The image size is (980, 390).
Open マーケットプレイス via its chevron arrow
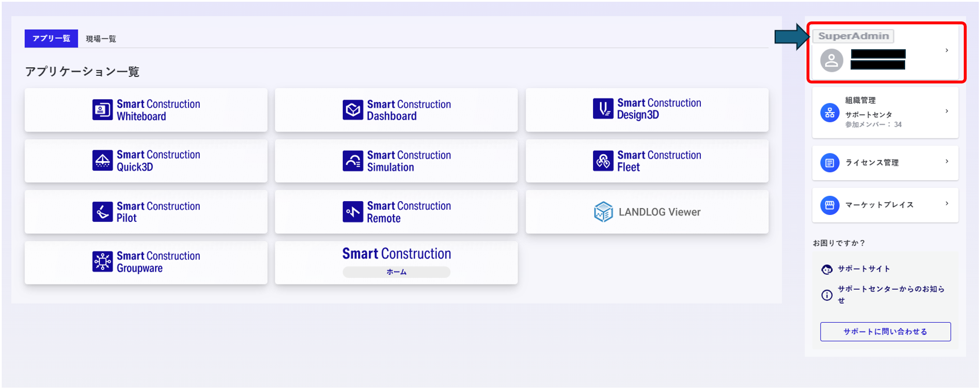[x=947, y=203]
